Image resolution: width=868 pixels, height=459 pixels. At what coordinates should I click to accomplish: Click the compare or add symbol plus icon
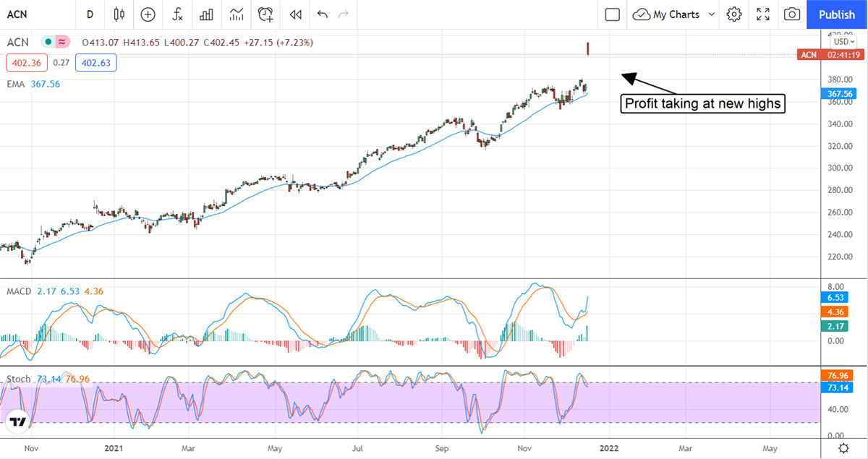[148, 14]
